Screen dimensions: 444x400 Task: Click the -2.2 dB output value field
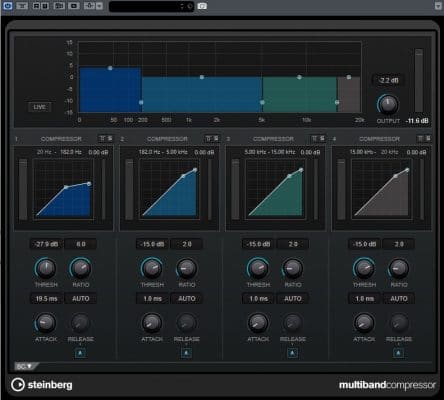389,80
